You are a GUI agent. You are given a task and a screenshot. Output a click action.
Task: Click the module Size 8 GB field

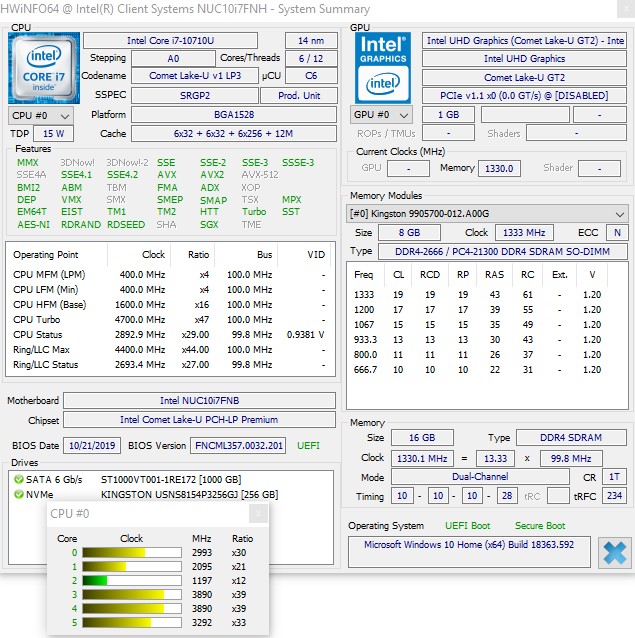(409, 233)
